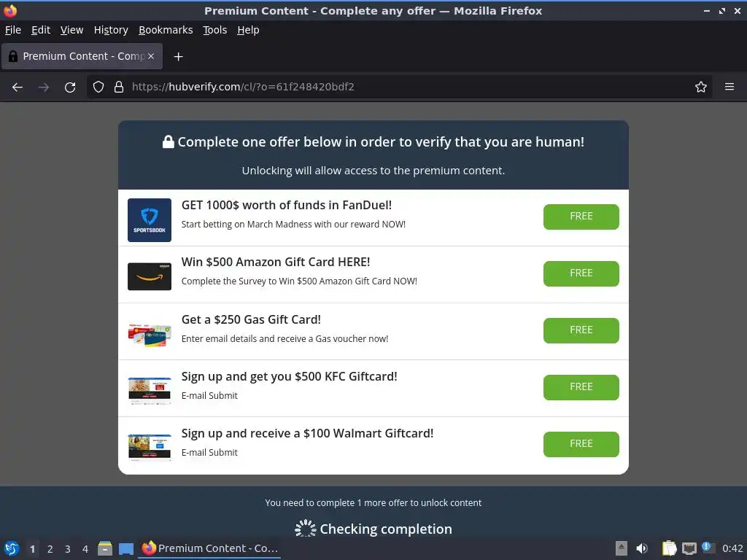
Task: Click FREE button for Walmart Giftcard offer
Action: (581, 444)
